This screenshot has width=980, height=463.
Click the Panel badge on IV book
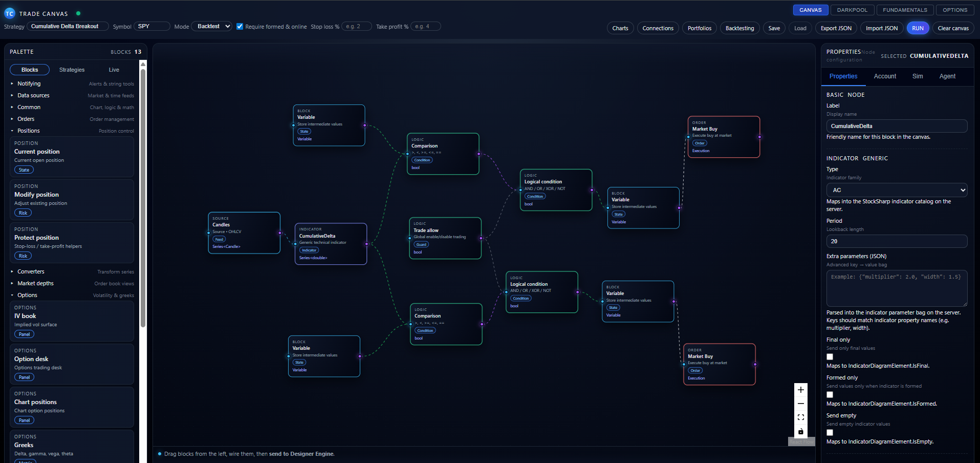[24, 334]
